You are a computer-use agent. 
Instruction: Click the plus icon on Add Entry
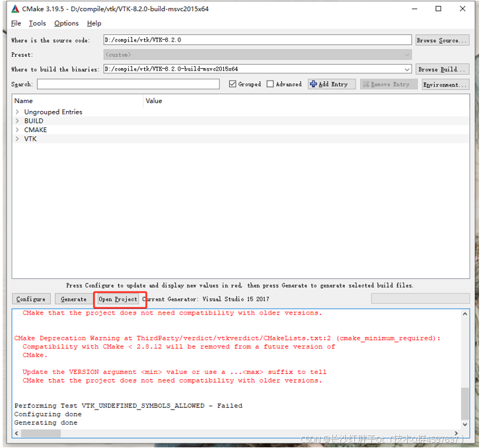tap(313, 85)
